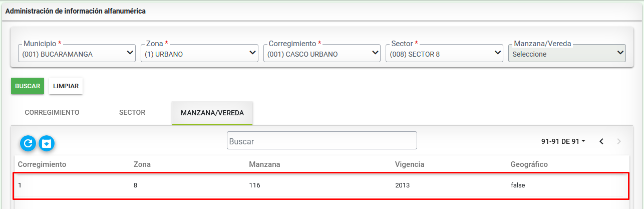Switch to the CORREGIMIENTO tab

click(52, 113)
